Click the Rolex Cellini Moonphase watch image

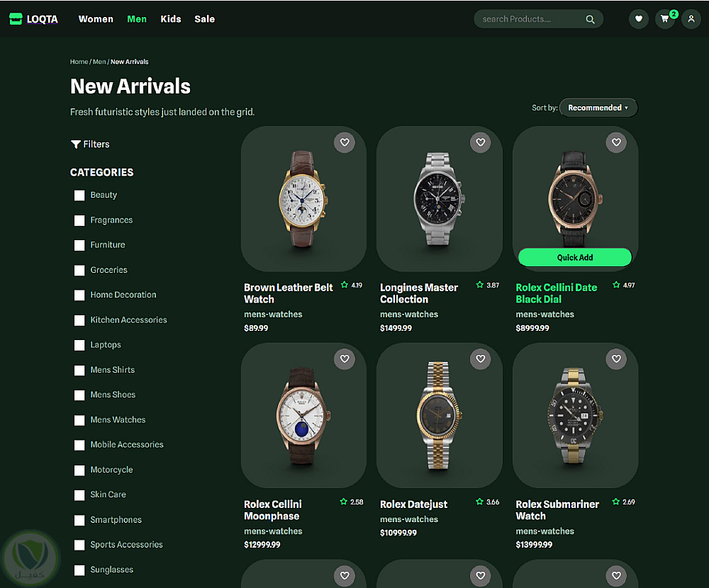(x=303, y=416)
